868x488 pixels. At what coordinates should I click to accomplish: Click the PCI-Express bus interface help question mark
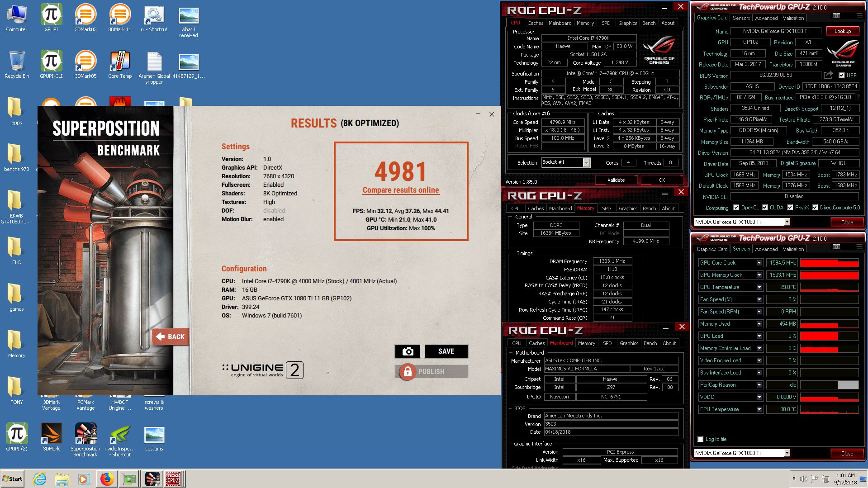pos(858,97)
